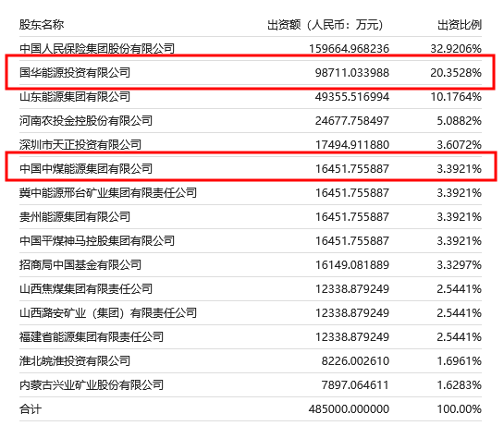Click 16451.755887 in the 中国平煤神马 row

352,241
